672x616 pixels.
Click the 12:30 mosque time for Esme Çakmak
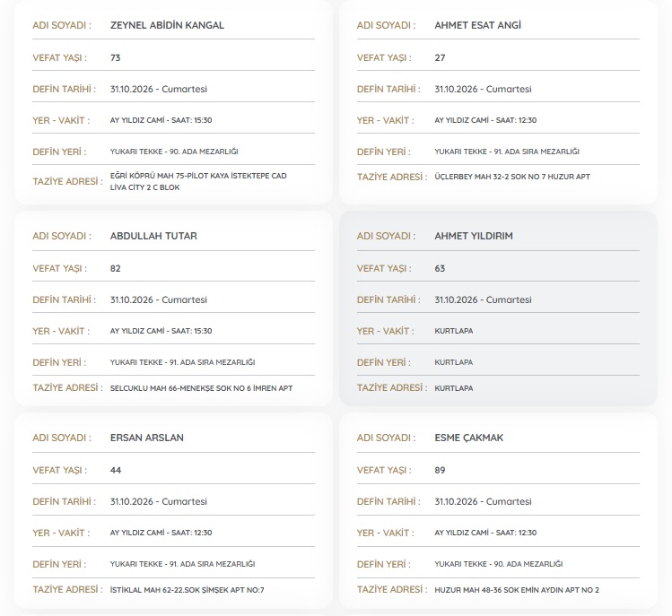point(485,533)
